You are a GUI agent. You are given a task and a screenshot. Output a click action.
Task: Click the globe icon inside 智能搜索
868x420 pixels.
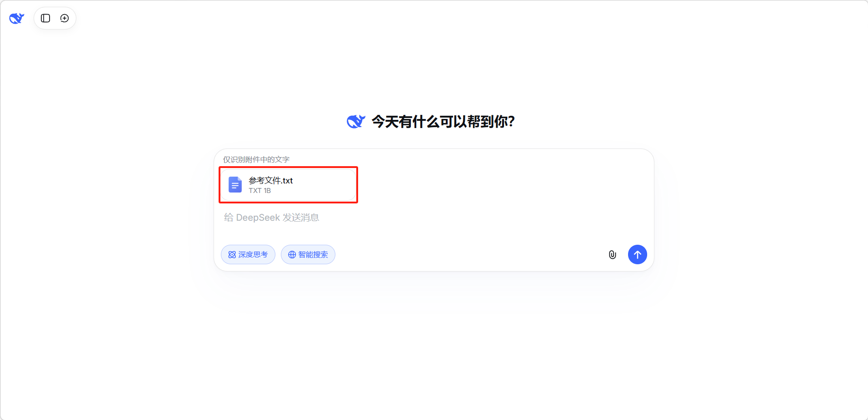click(292, 255)
